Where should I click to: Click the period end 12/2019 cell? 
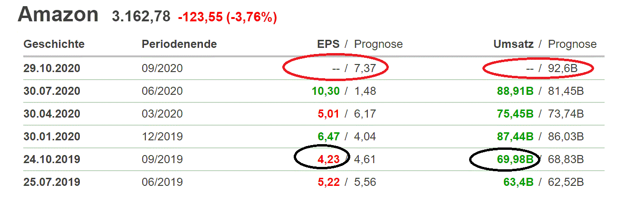tap(162, 137)
